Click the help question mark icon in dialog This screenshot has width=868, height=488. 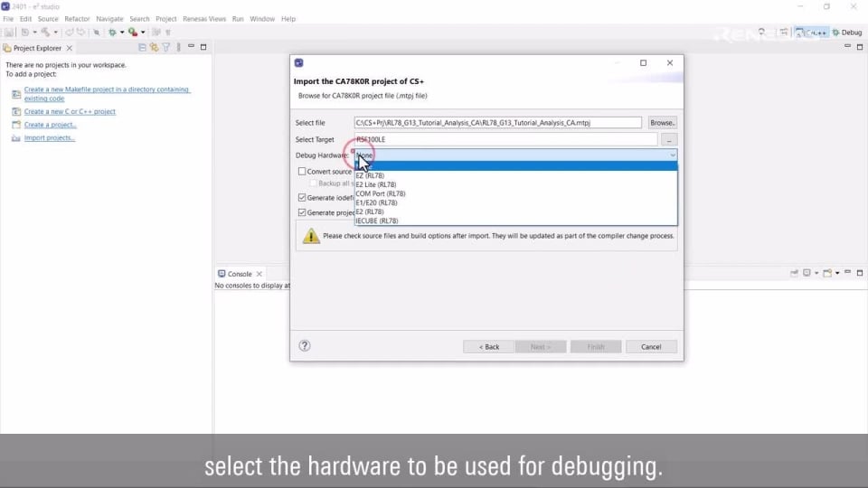click(305, 345)
